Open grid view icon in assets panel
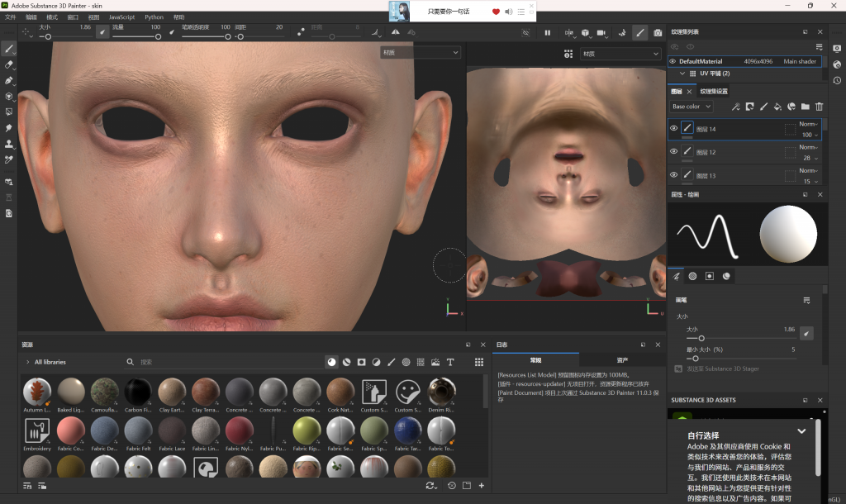 (478, 362)
